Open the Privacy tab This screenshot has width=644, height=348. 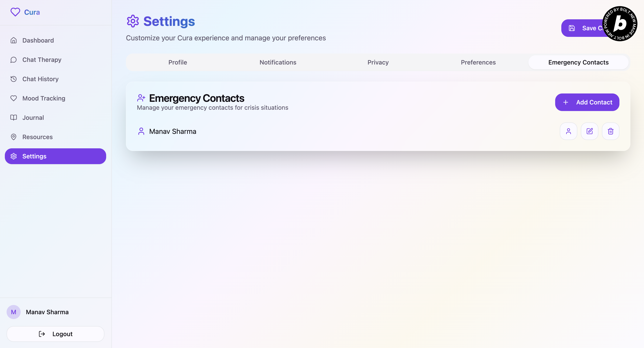(378, 62)
